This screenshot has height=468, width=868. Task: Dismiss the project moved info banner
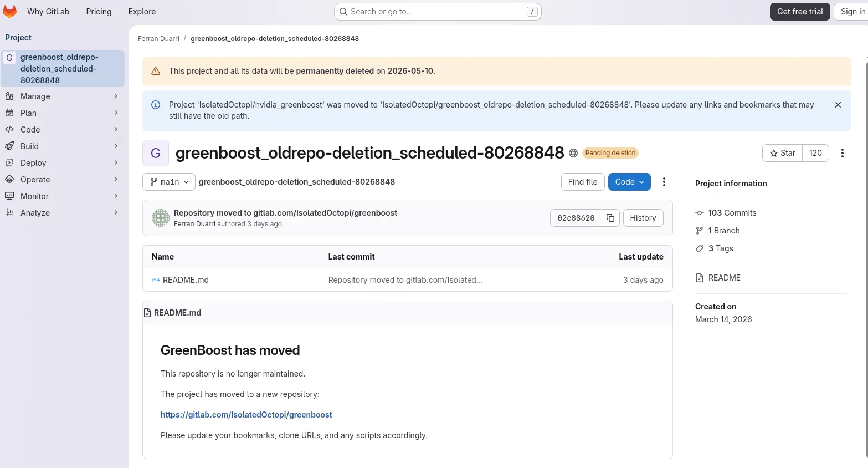(838, 105)
